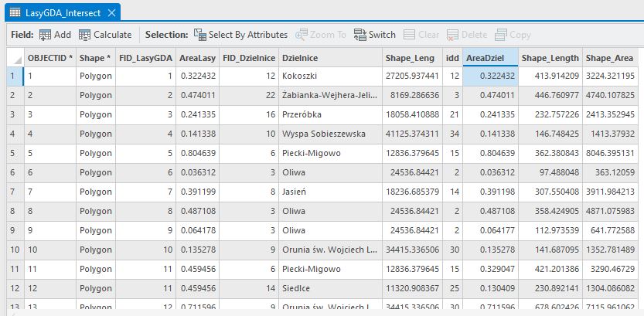Click the OBJECTID column header

pos(49,58)
